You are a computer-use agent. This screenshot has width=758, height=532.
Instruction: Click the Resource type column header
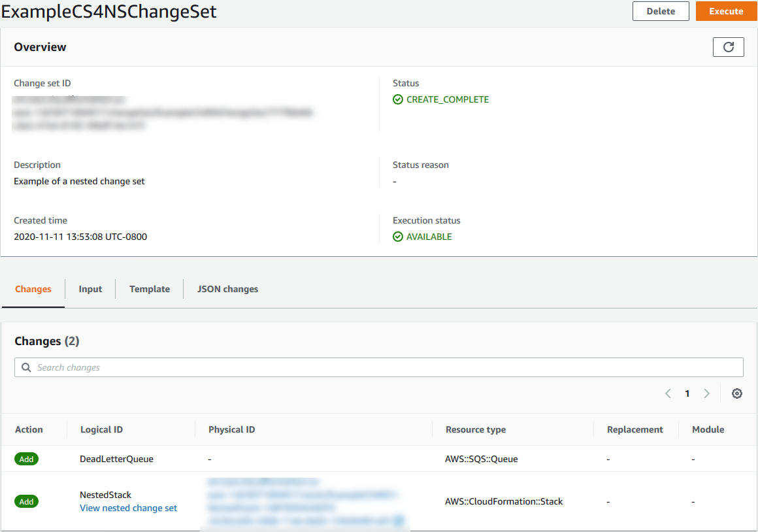tap(475, 429)
